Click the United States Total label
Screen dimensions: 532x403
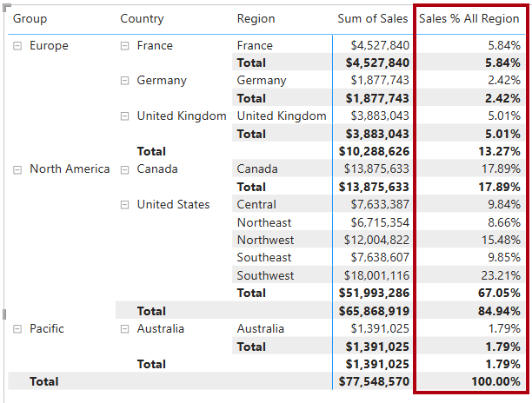click(x=251, y=293)
